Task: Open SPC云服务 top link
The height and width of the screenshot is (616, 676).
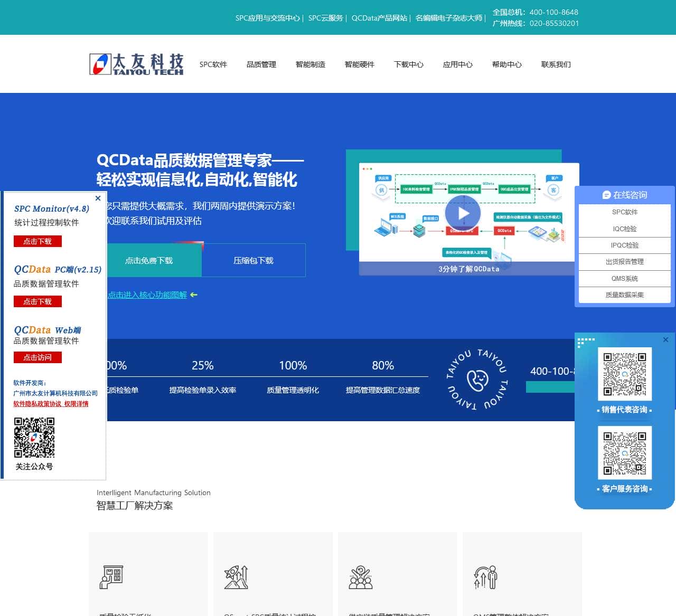Action: tap(326, 18)
